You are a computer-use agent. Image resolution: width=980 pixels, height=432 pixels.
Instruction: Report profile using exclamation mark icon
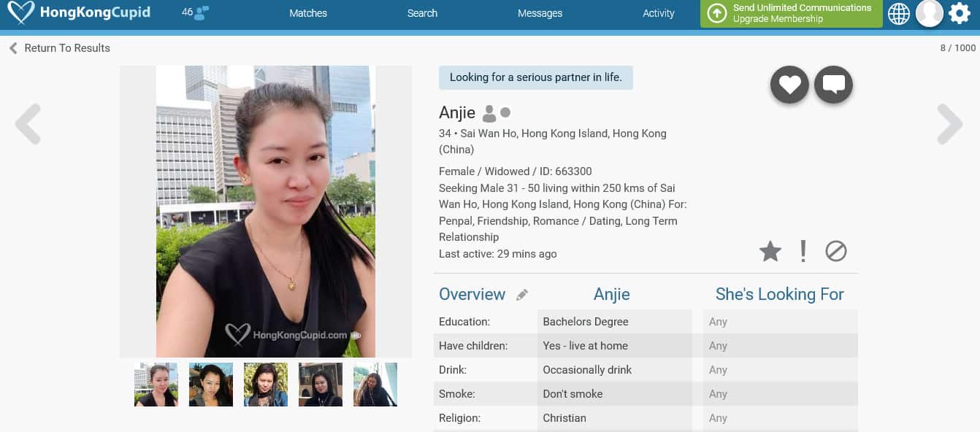(803, 251)
